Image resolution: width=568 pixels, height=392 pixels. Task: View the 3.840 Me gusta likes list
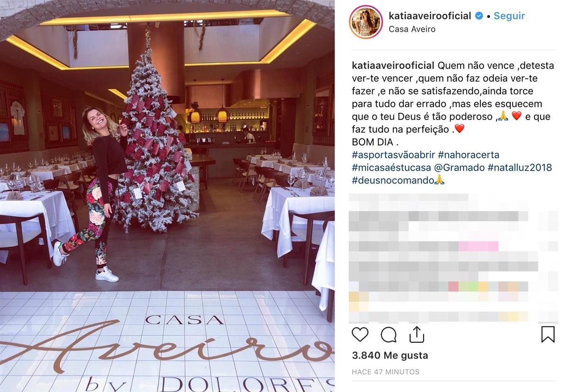pos(390,355)
